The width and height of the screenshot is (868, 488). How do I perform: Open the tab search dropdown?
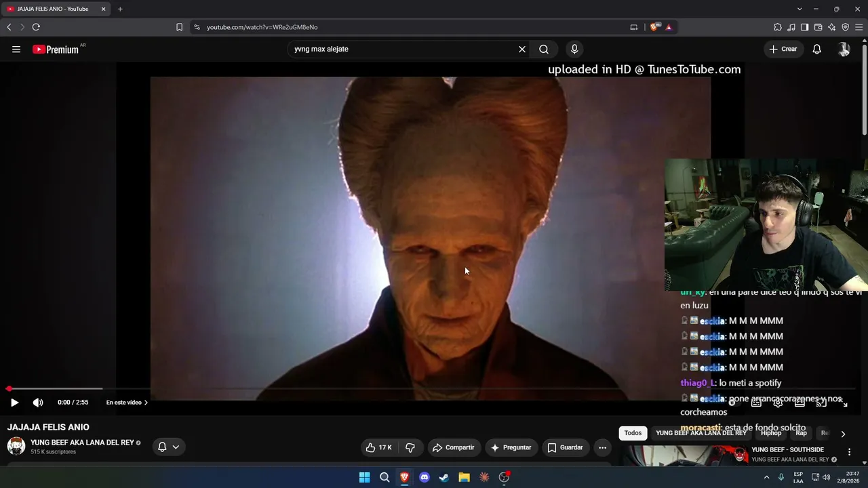[800, 9]
